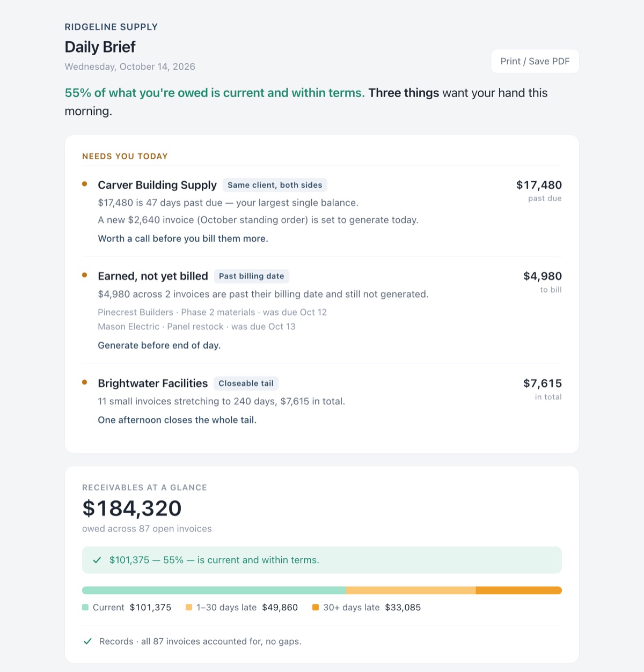Click '$4,980 across 2 invoices' description

coord(263,294)
